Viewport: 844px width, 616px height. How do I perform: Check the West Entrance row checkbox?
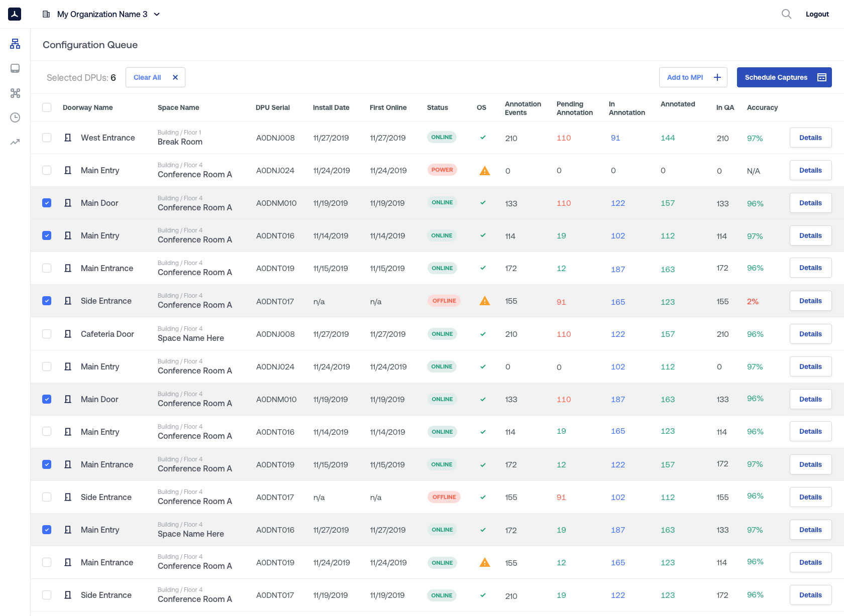point(47,138)
